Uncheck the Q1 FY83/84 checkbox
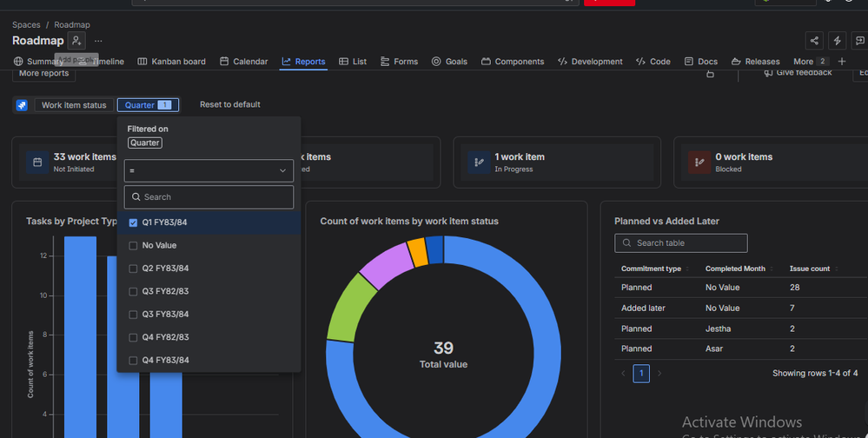Screen dimensions: 868x438 133,222
